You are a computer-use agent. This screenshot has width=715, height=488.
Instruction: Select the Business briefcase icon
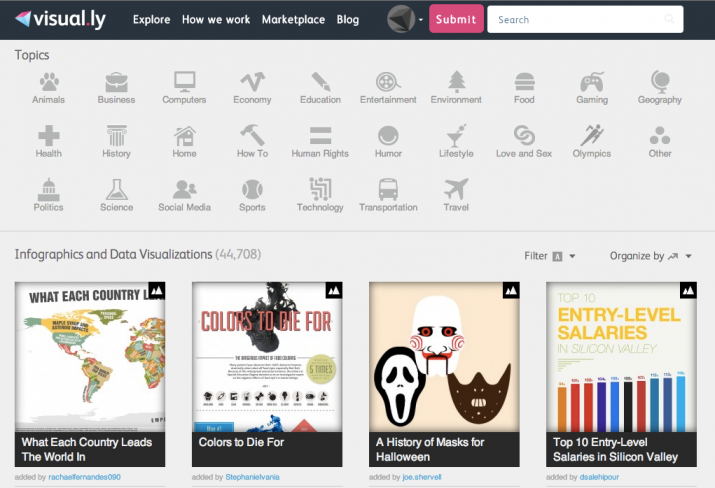[x=116, y=82]
